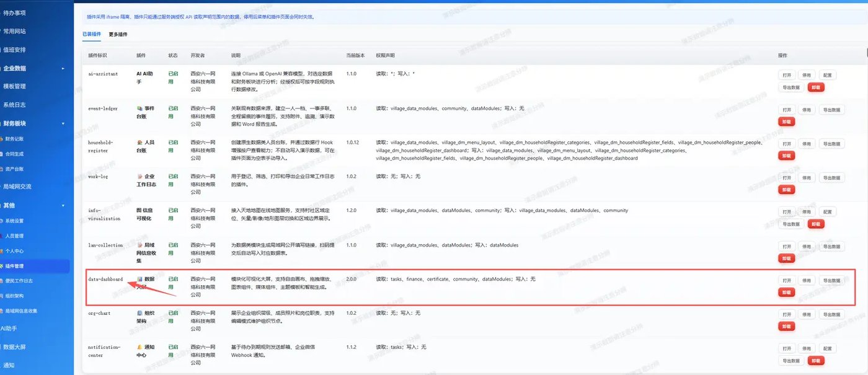The image size is (868, 375).
Task: Collapse the 企业数据 sidebar group arrow
Action: click(x=63, y=68)
